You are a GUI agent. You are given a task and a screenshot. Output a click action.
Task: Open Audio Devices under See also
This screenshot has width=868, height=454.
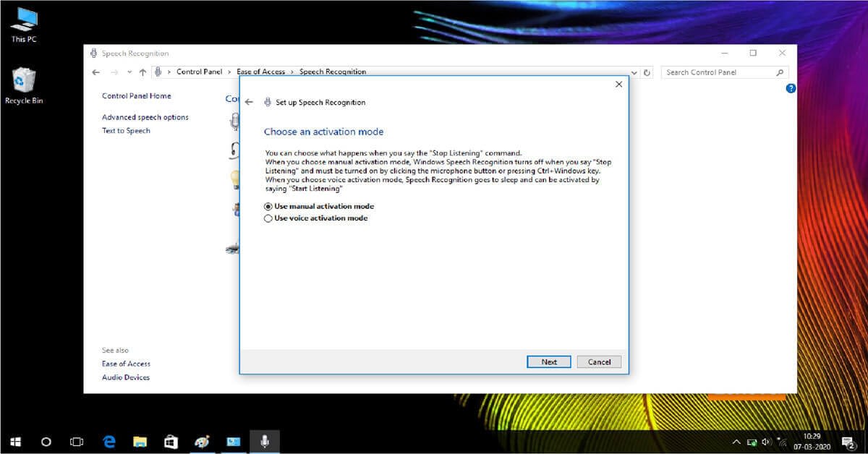pos(126,377)
